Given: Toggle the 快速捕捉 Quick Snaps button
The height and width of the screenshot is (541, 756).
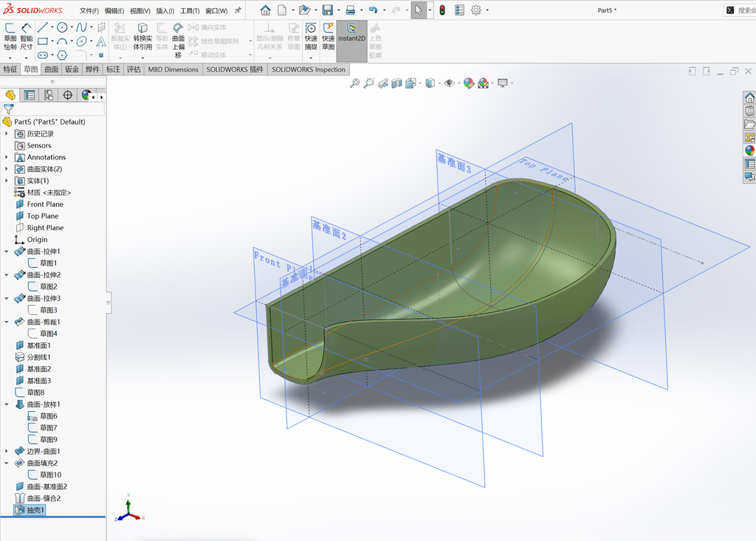Looking at the screenshot, I should point(311,37).
